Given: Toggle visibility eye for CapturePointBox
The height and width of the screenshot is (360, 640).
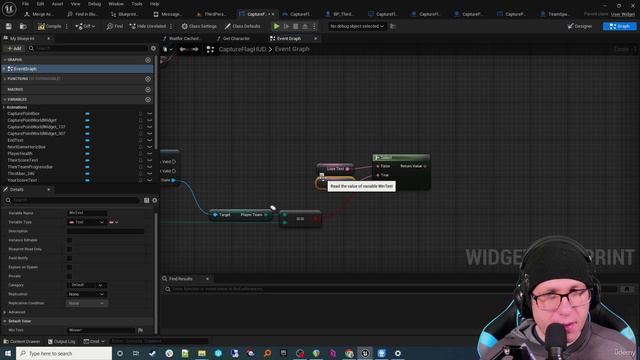Looking at the screenshot, I should [149, 113].
